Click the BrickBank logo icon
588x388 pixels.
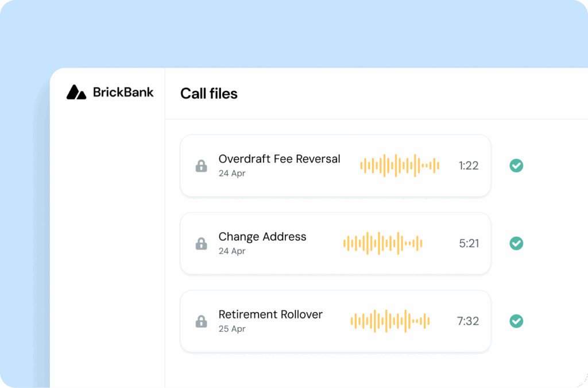tap(75, 91)
